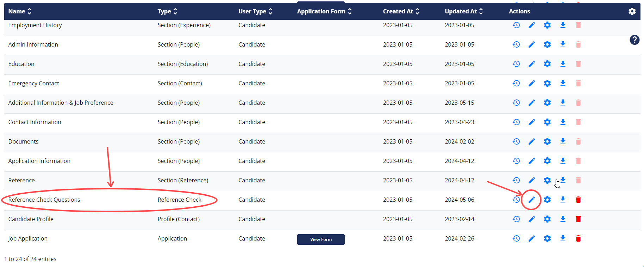Image resolution: width=644 pixels, height=267 pixels.
Task: Open settings gear for Education row
Action: coord(547,64)
